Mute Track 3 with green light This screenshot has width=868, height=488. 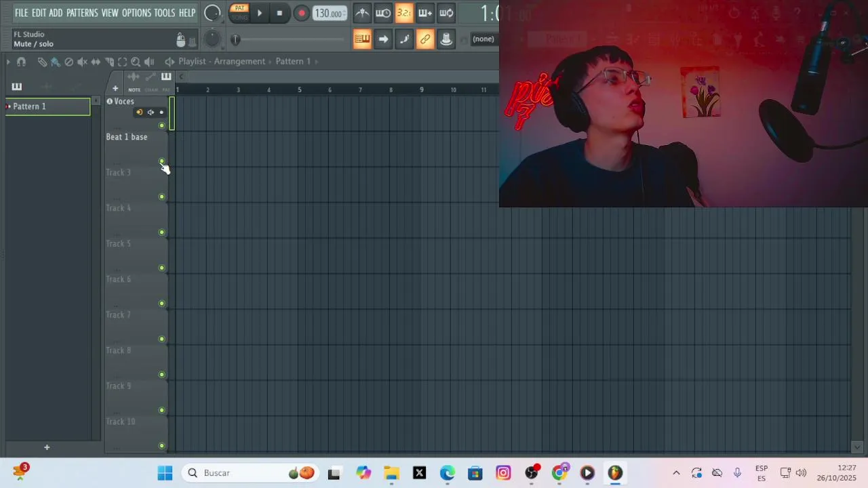(x=161, y=197)
